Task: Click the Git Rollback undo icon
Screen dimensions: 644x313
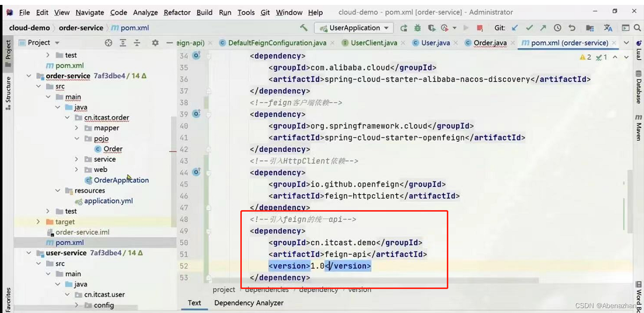Action: [572, 28]
